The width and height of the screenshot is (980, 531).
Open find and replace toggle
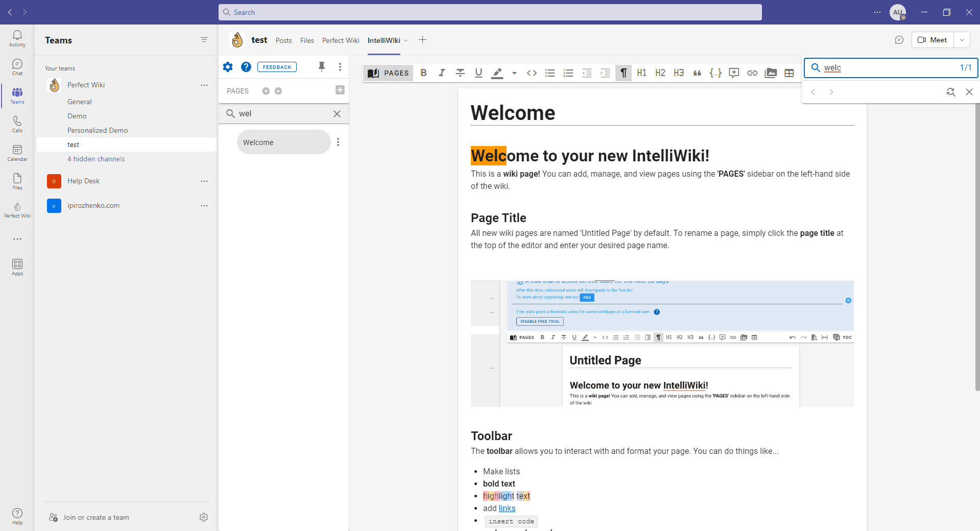pos(951,92)
